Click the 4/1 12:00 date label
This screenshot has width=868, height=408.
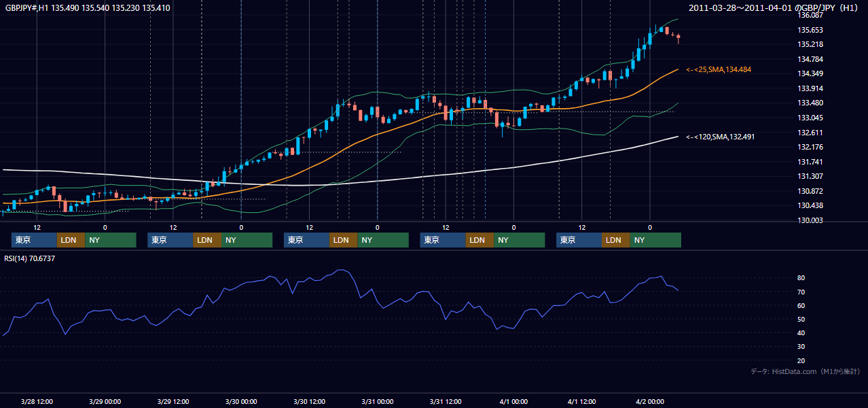[581, 401]
